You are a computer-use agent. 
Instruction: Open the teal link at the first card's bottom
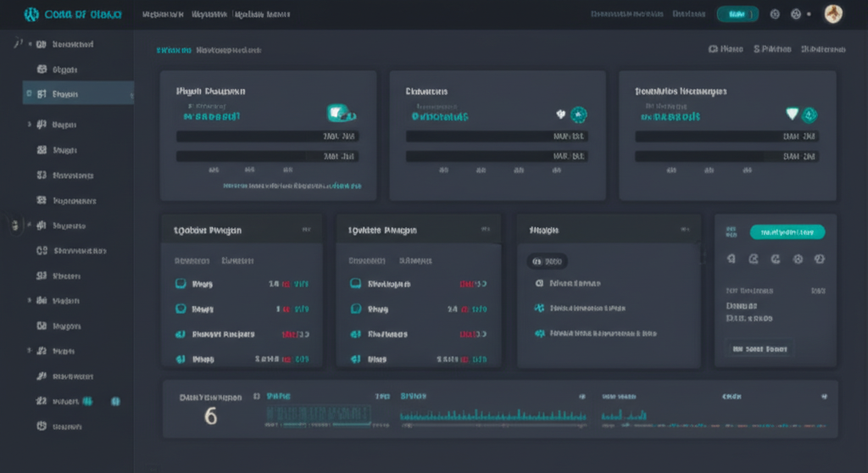(292, 186)
